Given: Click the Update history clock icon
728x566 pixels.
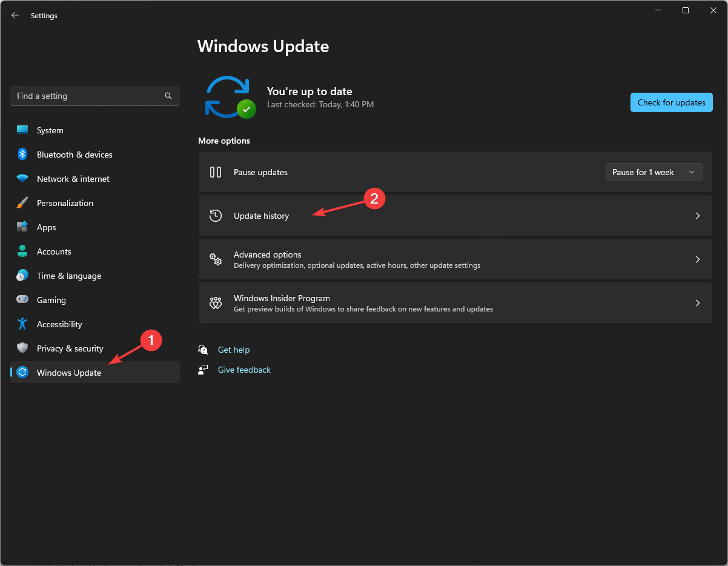Looking at the screenshot, I should point(216,216).
